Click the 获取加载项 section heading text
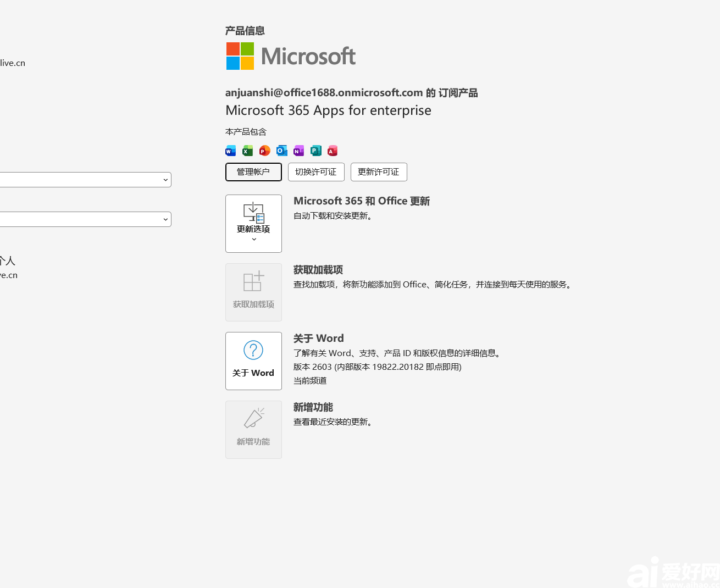Viewport: 720px width, 588px height. pos(318,270)
